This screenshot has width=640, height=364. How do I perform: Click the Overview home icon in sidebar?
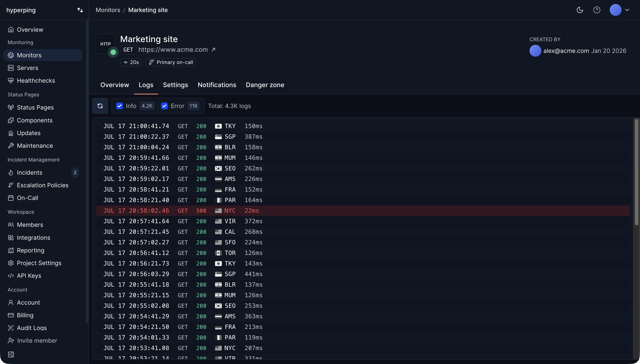tap(11, 30)
